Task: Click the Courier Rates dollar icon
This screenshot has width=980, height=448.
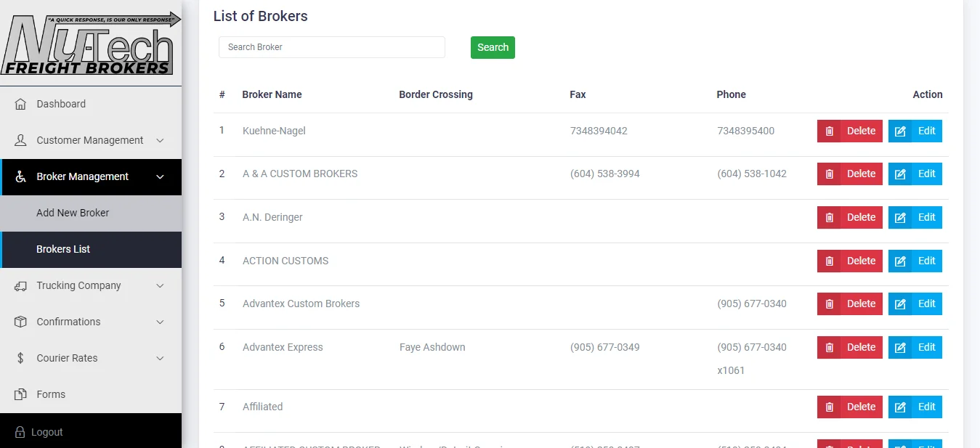Action: coord(20,358)
